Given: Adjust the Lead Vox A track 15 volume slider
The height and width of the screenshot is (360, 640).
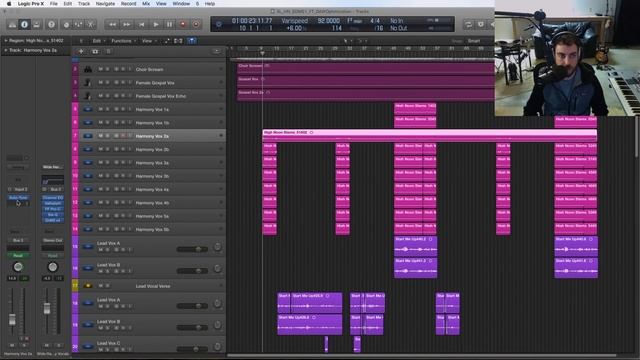Looking at the screenshot, I should (192, 249).
